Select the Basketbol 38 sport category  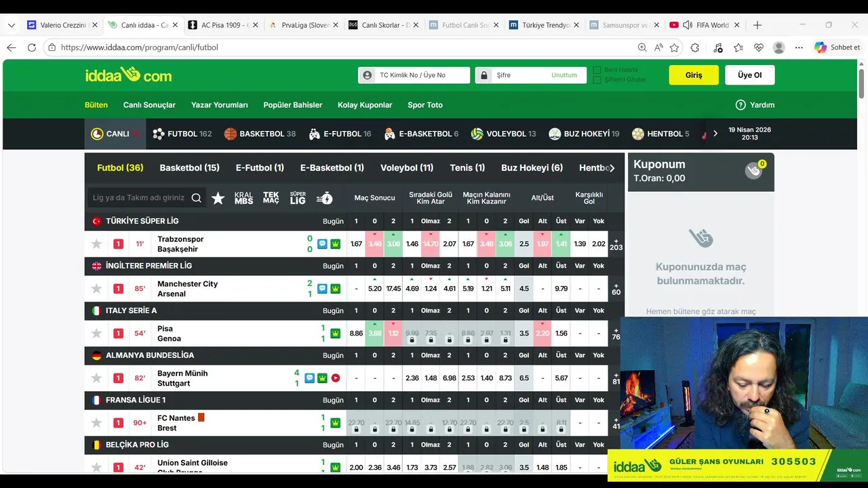click(x=260, y=134)
